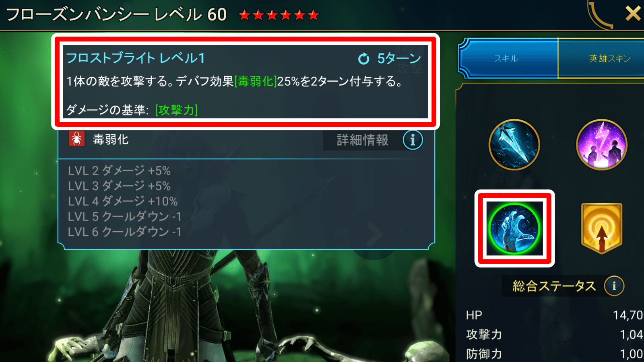This screenshot has height=362, width=644.
Task: Click the 毒弱化 debuff row label
Action: click(x=110, y=140)
